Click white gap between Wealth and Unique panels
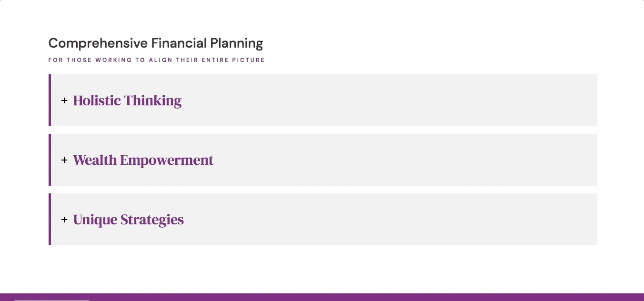Image resolution: width=644 pixels, height=301 pixels. pyautogui.click(x=322, y=190)
